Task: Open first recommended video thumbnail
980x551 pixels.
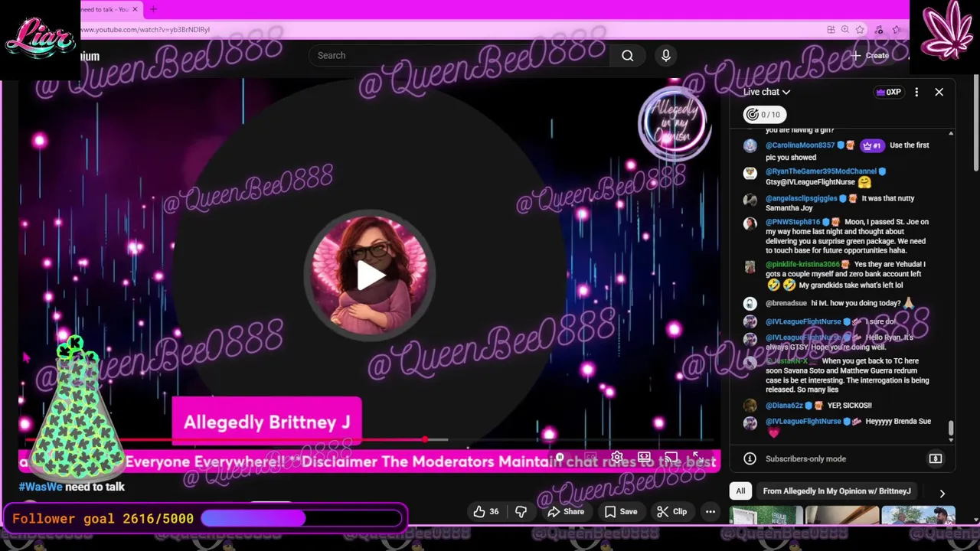Action: coord(766,516)
